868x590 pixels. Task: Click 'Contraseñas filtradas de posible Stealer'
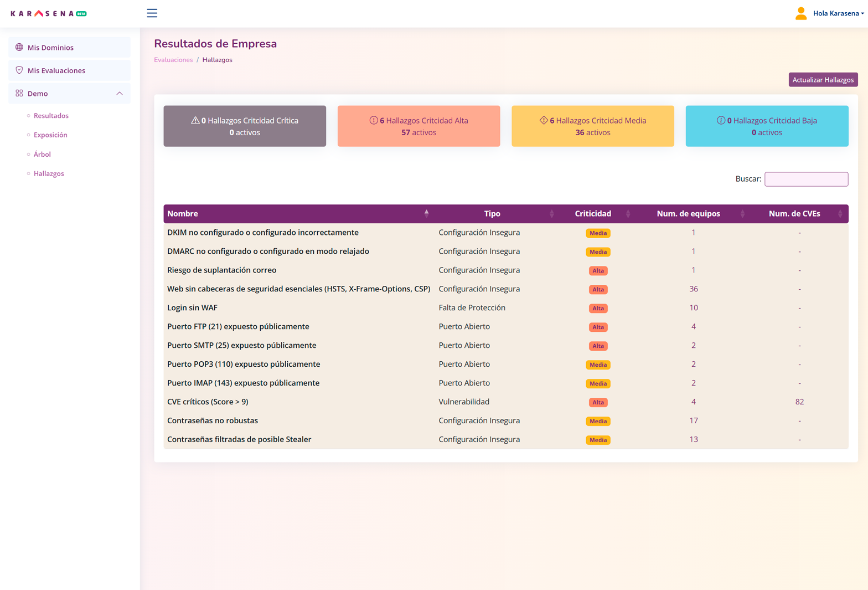239,440
